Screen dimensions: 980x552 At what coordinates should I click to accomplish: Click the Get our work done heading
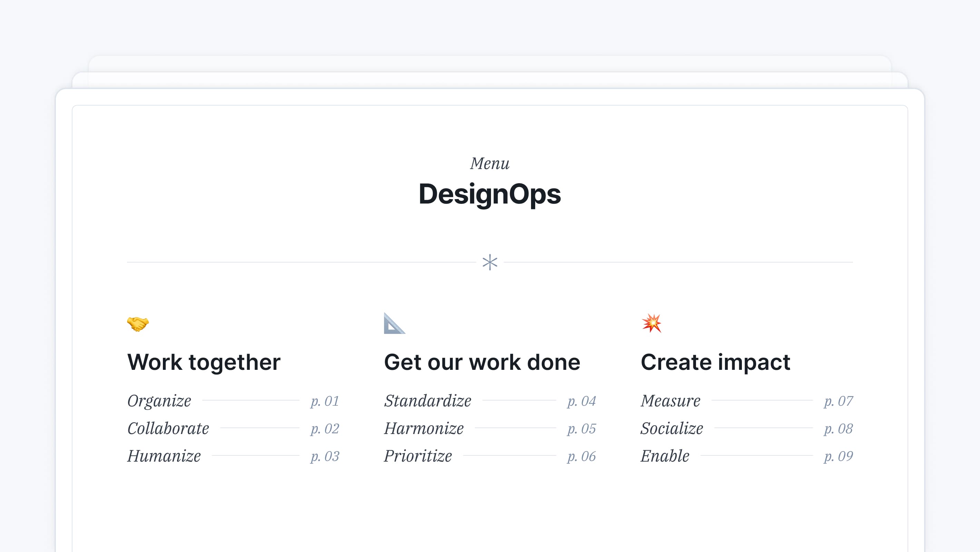click(x=482, y=362)
